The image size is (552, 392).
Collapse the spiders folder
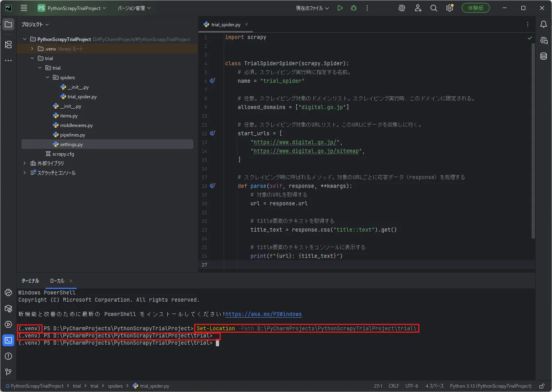coord(47,77)
